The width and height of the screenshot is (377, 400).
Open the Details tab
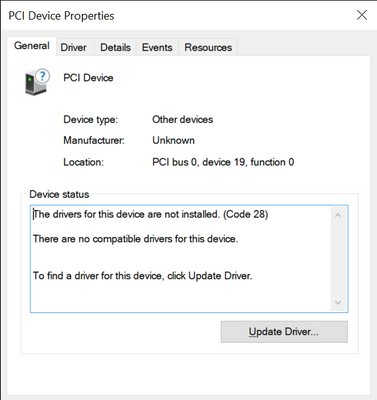[115, 47]
